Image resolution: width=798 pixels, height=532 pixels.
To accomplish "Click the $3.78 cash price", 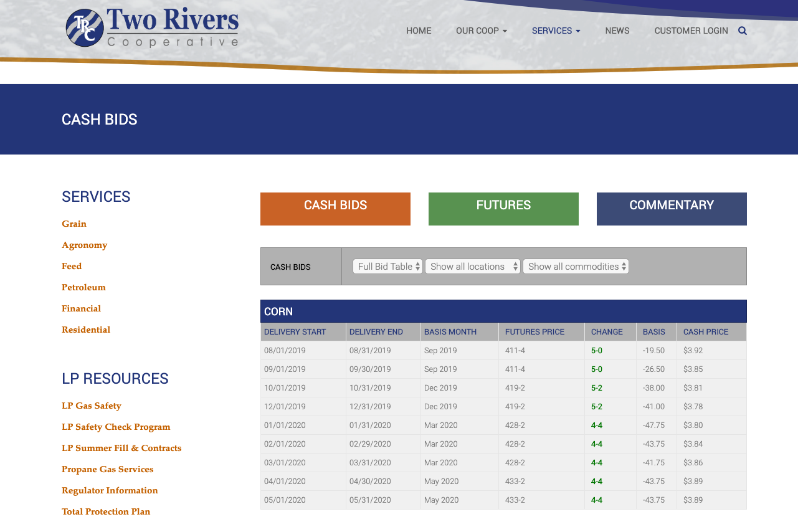I will [693, 407].
